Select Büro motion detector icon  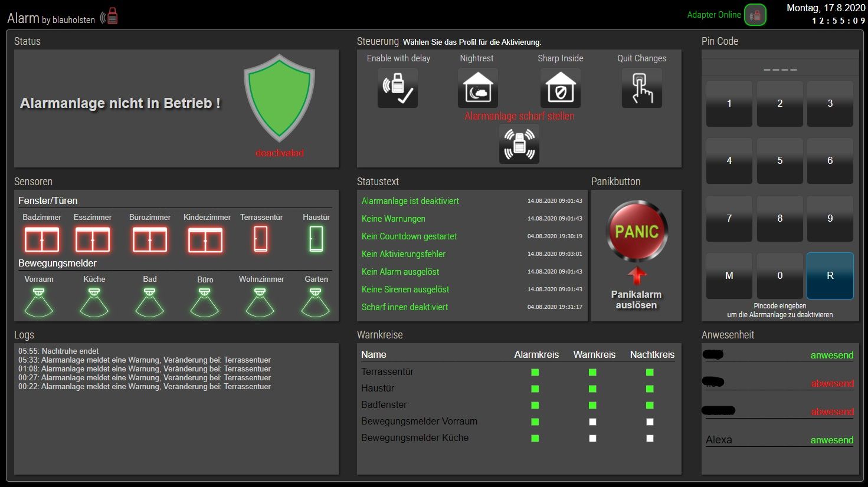pyautogui.click(x=205, y=302)
